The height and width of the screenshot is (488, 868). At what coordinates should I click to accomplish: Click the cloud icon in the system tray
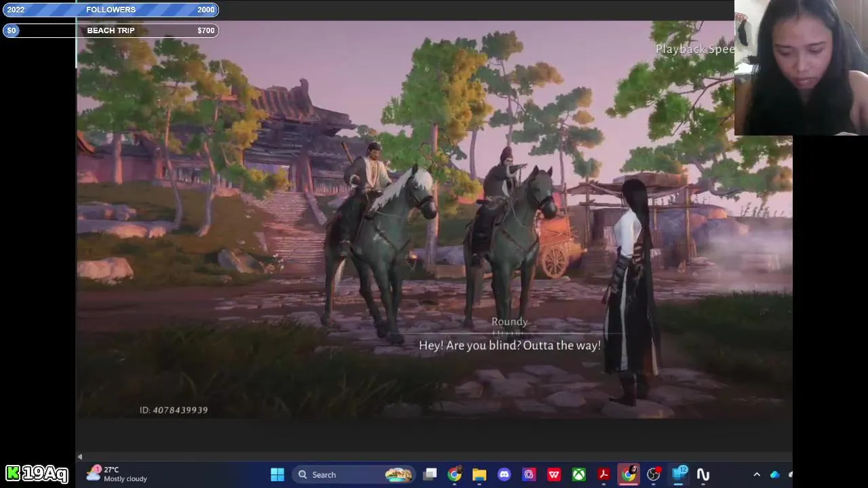pyautogui.click(x=775, y=474)
